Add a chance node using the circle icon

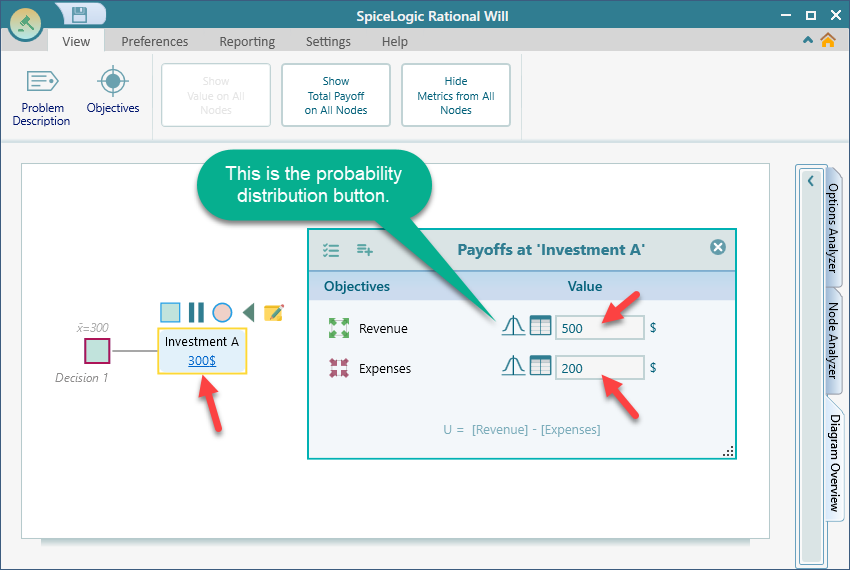point(222,313)
